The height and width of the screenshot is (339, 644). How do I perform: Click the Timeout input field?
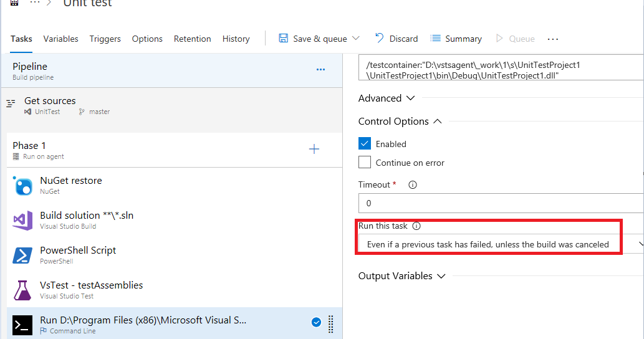[499, 203]
